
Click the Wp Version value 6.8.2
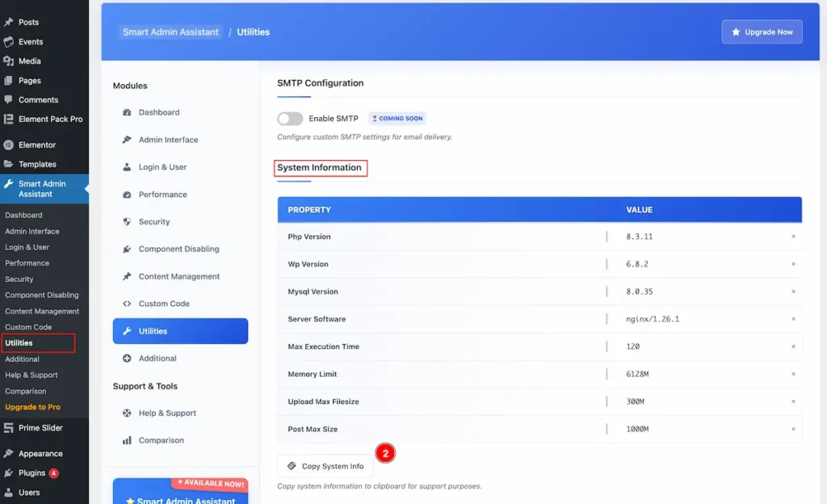click(637, 264)
